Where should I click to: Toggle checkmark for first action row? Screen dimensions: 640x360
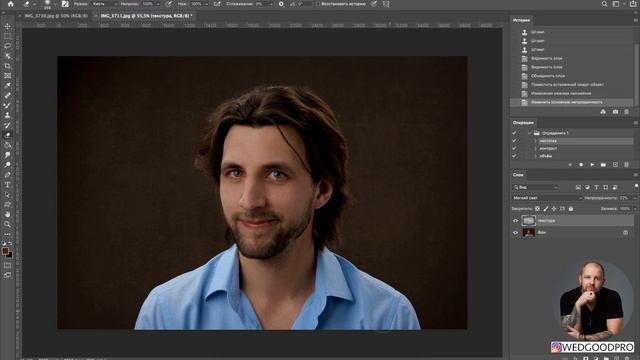(x=514, y=141)
